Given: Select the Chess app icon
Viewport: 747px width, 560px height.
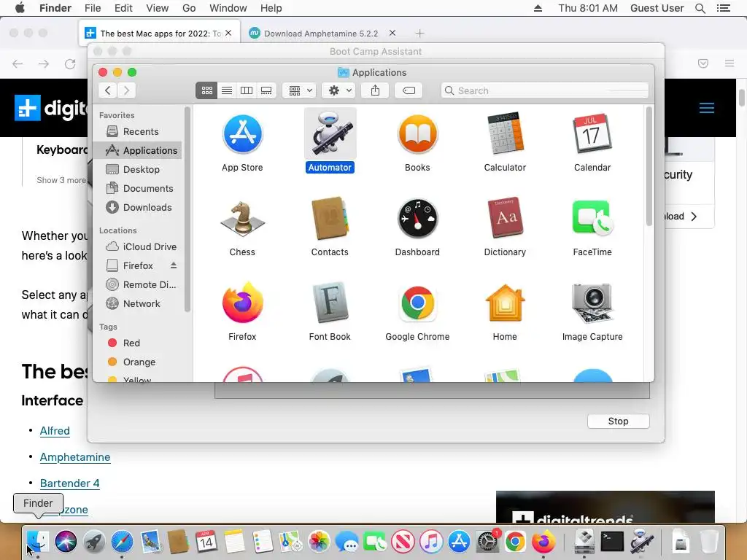Looking at the screenshot, I should [x=242, y=219].
